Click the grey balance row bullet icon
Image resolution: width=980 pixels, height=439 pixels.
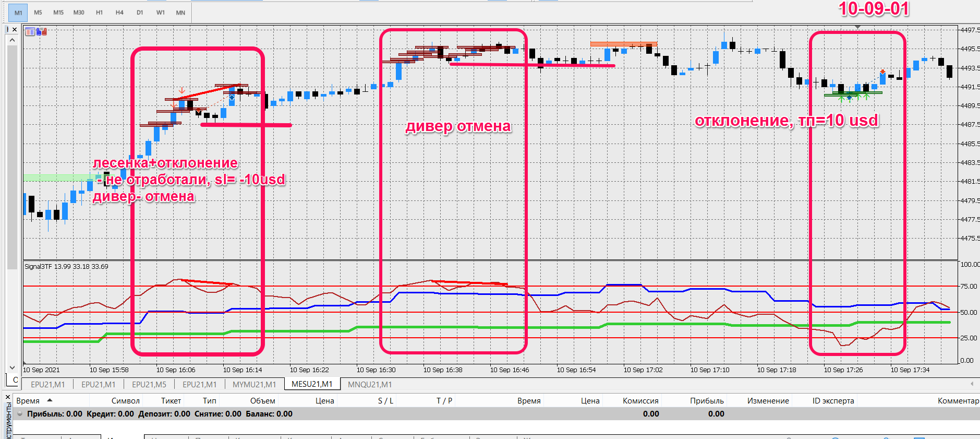pyautogui.click(x=20, y=413)
